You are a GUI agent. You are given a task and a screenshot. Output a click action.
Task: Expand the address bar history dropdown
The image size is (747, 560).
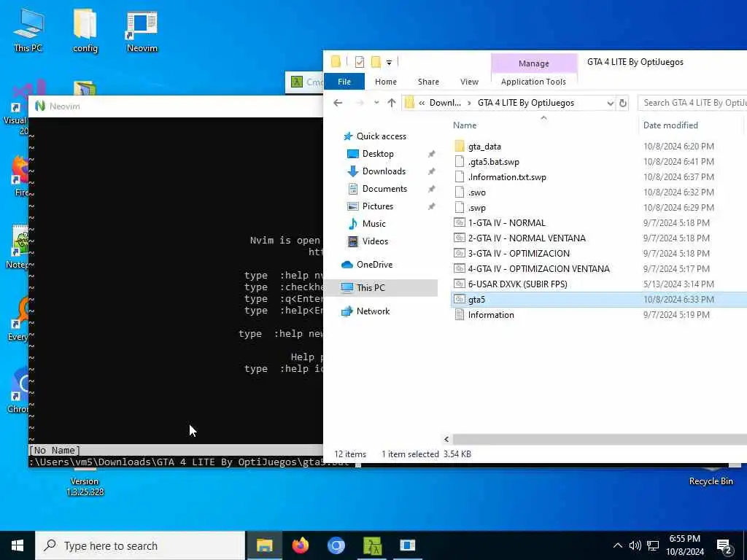[611, 103]
